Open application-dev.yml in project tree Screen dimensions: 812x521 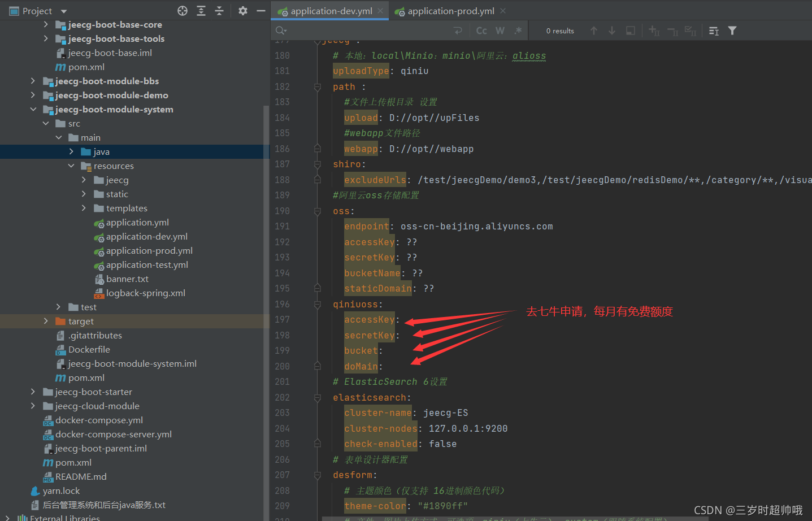pyautogui.click(x=147, y=236)
